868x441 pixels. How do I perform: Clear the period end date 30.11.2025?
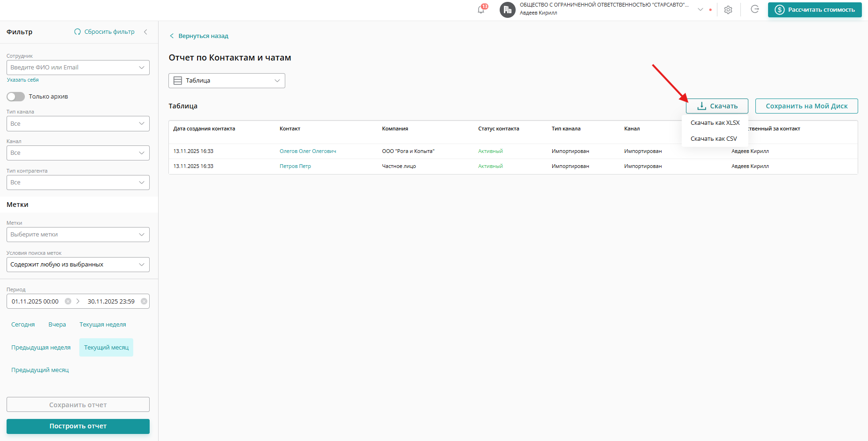[144, 301]
